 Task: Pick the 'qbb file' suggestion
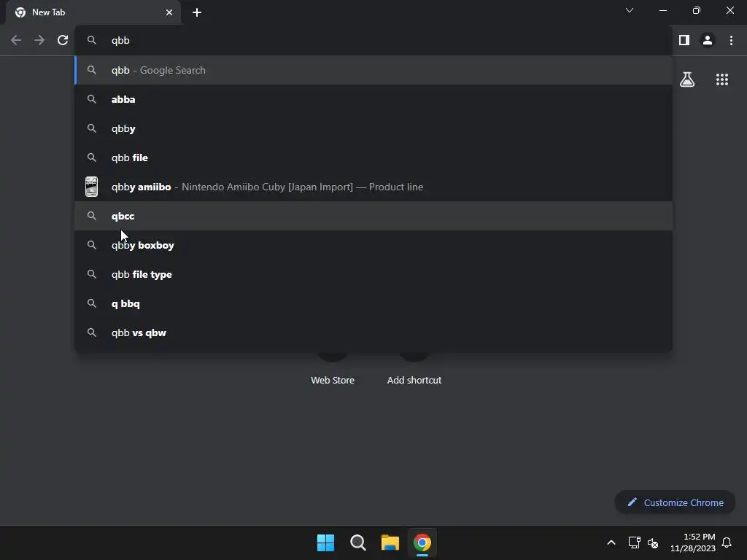pyautogui.click(x=374, y=157)
